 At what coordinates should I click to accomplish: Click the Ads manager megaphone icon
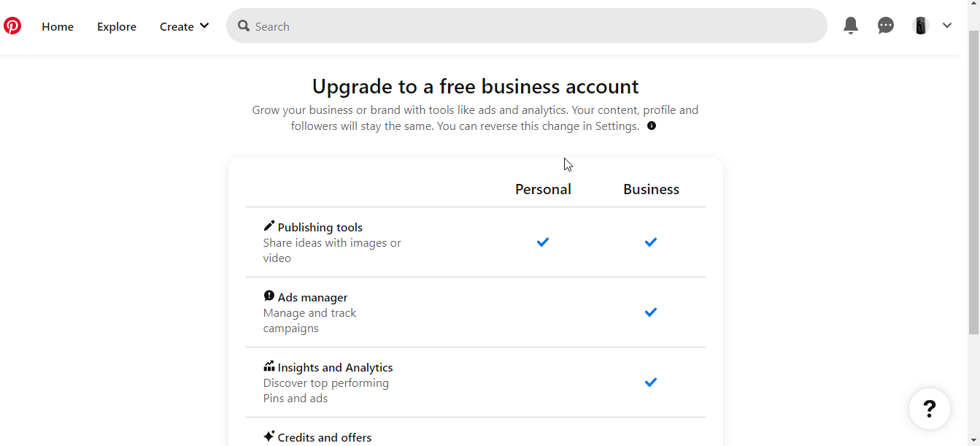coord(269,296)
